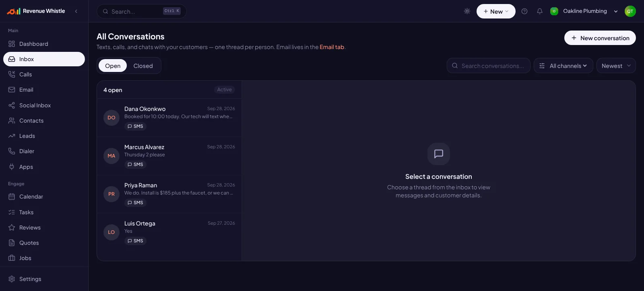Collapse the sidebar with the chevron
The image size is (644, 291).
point(76,11)
